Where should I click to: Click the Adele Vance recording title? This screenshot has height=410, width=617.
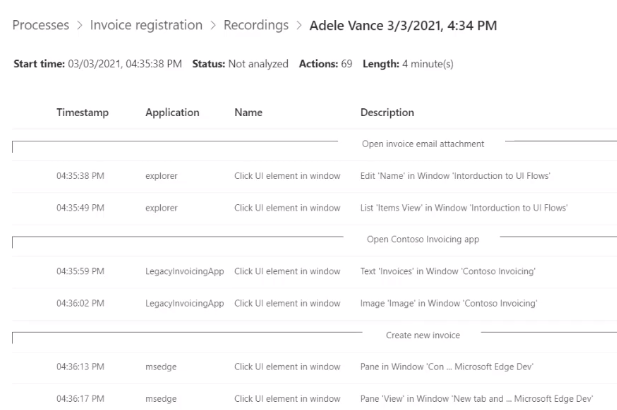pyautogui.click(x=403, y=26)
